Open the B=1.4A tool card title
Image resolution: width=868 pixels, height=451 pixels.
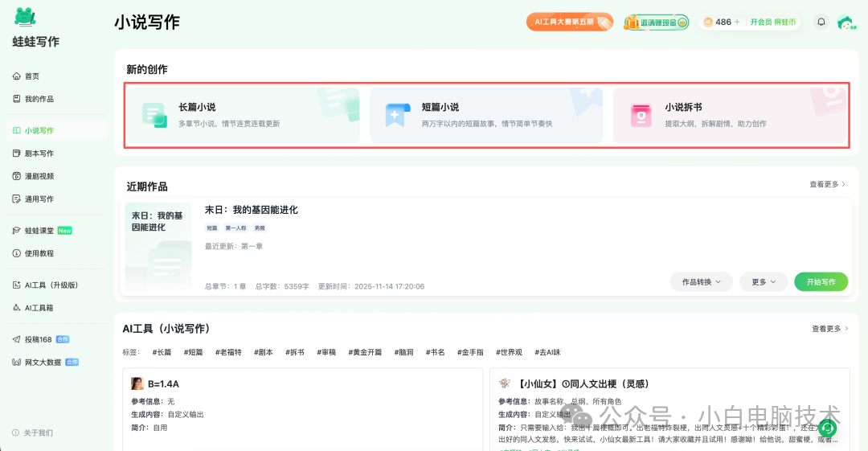pyautogui.click(x=163, y=384)
